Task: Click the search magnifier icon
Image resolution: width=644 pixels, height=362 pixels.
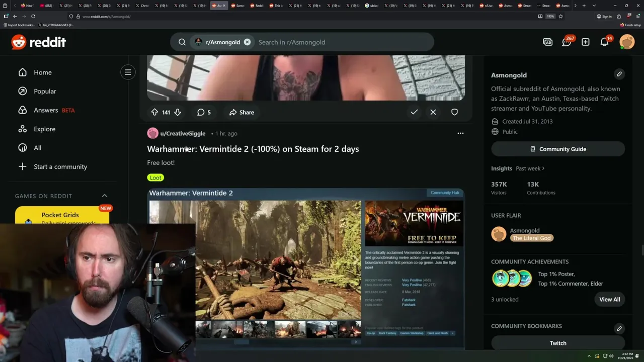Action: tap(182, 42)
